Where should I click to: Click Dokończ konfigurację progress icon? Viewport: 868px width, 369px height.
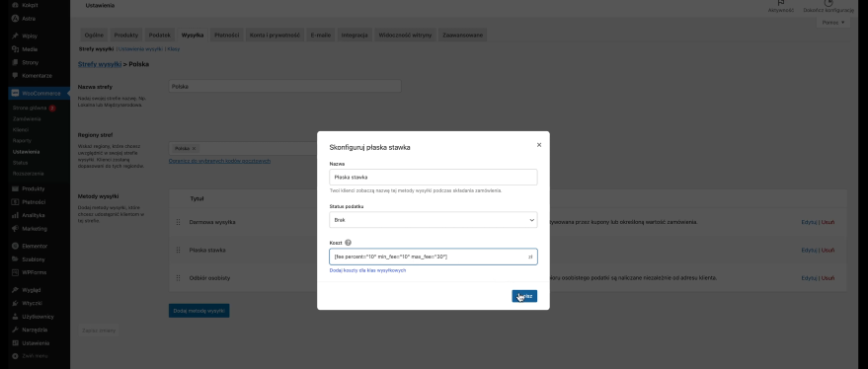point(829,3)
